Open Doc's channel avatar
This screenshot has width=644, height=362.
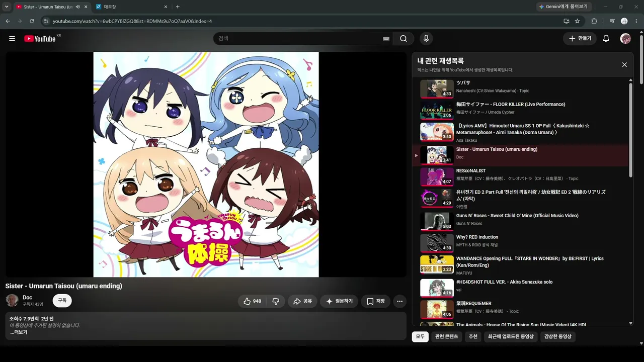[x=12, y=301]
